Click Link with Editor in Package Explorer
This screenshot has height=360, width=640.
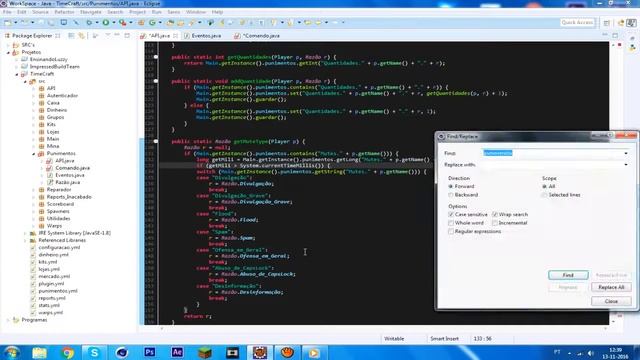coord(81,36)
